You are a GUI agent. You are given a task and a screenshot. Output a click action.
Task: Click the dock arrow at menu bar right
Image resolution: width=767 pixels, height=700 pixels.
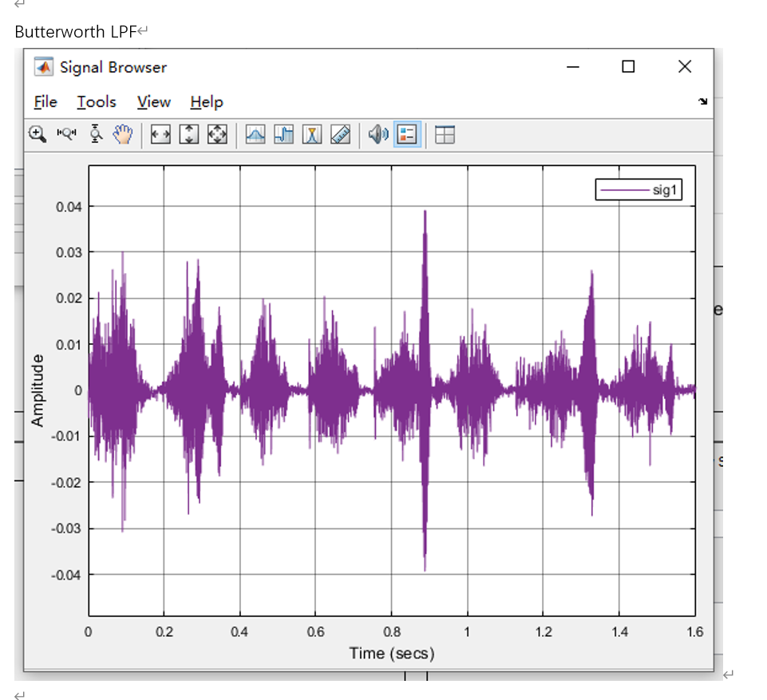click(x=703, y=101)
